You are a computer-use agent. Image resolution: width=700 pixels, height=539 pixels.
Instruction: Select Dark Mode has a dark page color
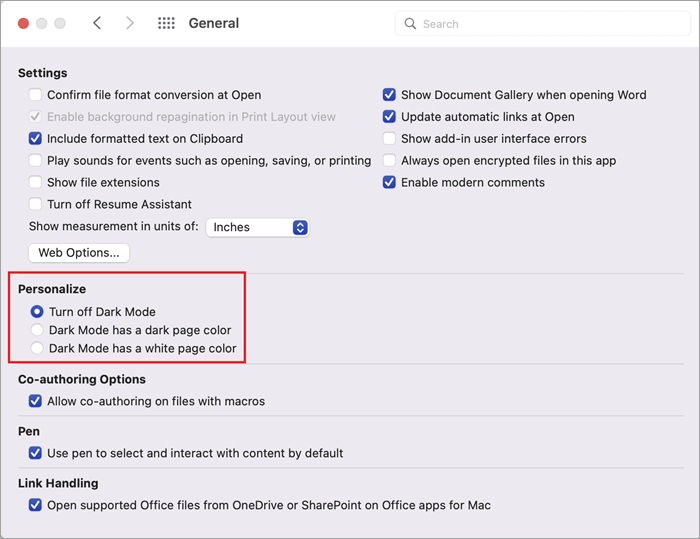pos(37,330)
